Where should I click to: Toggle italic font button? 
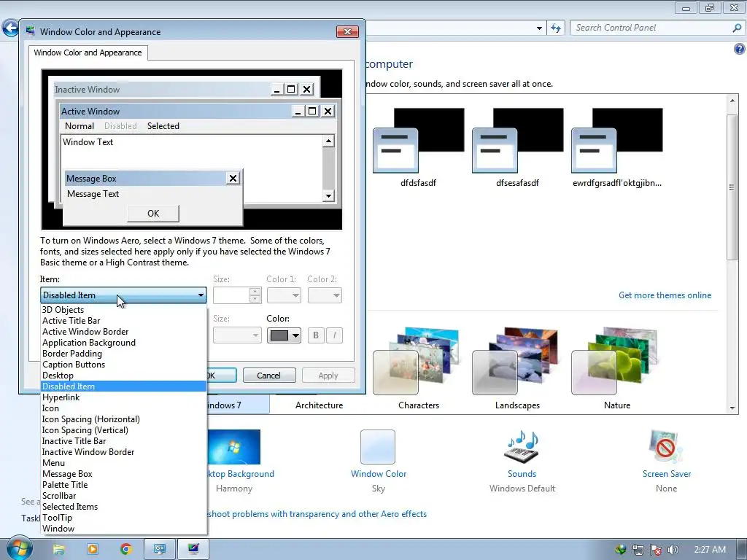point(334,335)
